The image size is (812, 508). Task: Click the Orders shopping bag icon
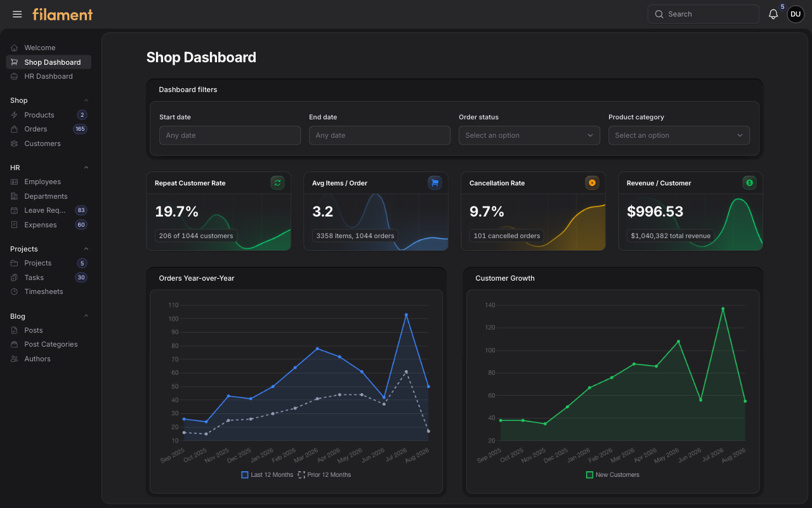point(15,129)
